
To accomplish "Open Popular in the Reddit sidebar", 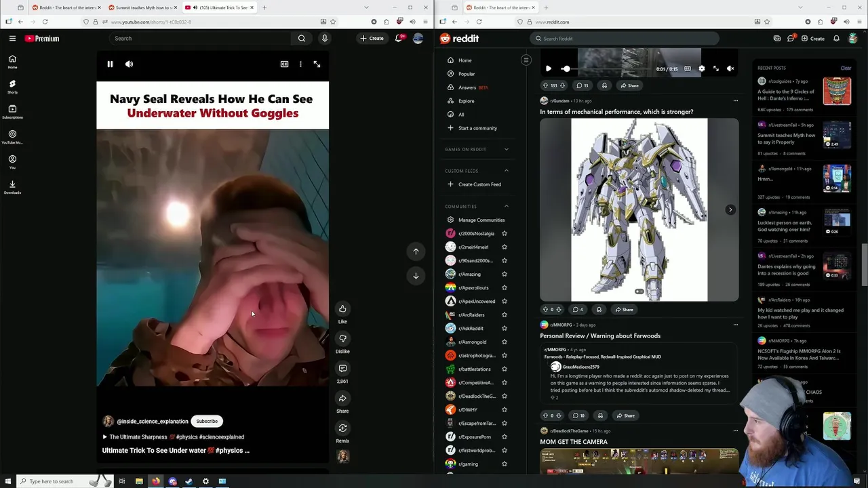I will coord(467,74).
